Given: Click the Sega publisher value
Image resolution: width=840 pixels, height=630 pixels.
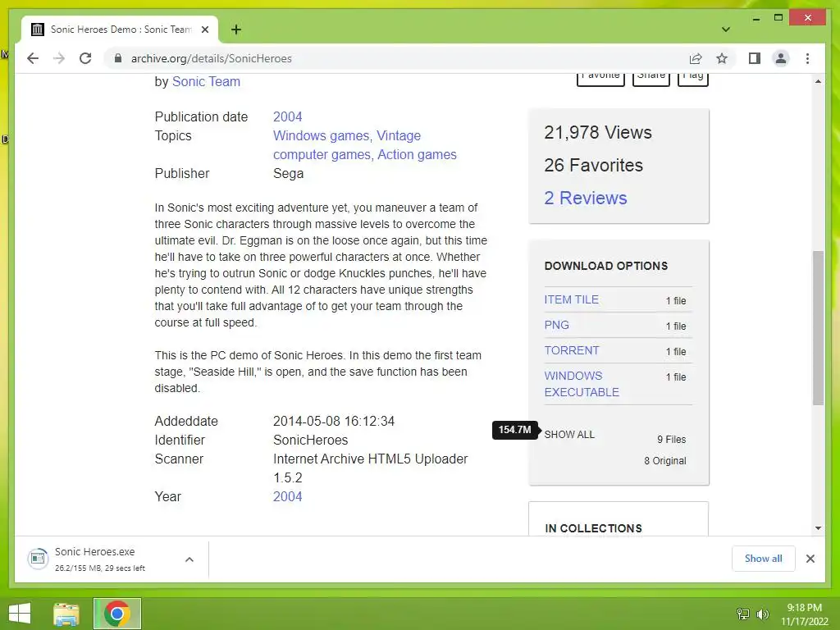Looking at the screenshot, I should point(288,174).
